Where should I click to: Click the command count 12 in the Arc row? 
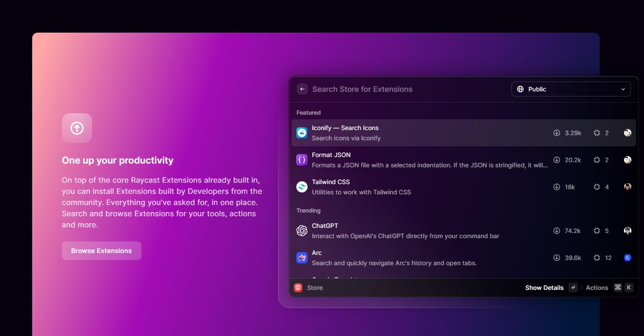[x=608, y=258]
